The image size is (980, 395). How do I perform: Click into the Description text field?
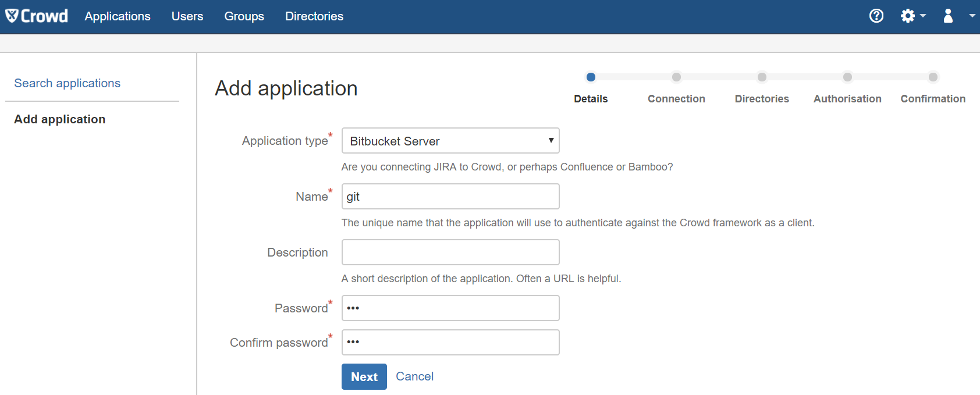[x=450, y=252]
